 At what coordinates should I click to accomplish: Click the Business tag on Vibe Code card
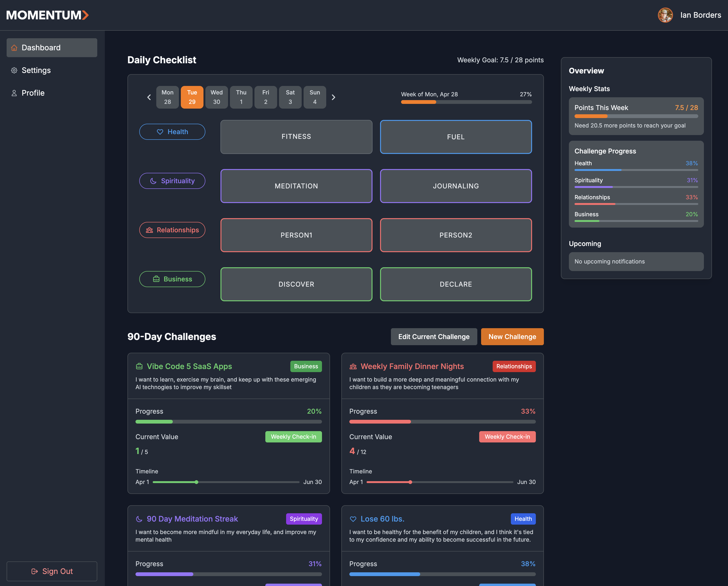[306, 366]
